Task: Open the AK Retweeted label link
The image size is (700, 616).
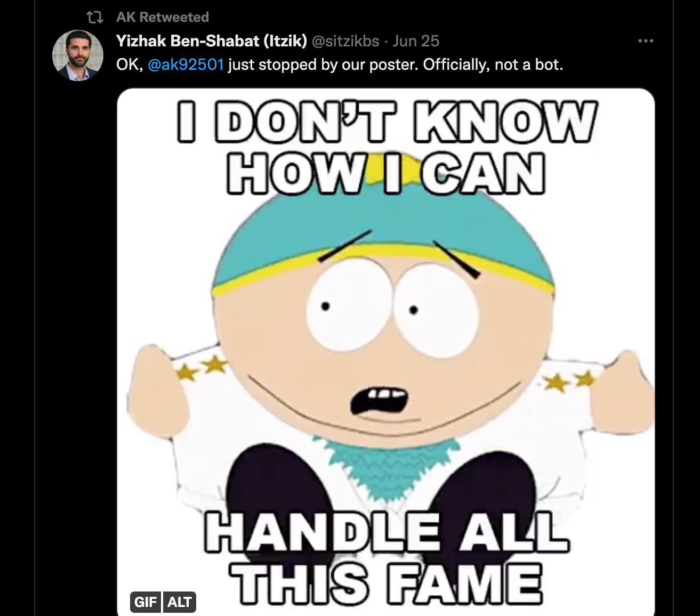Action: pos(163,17)
